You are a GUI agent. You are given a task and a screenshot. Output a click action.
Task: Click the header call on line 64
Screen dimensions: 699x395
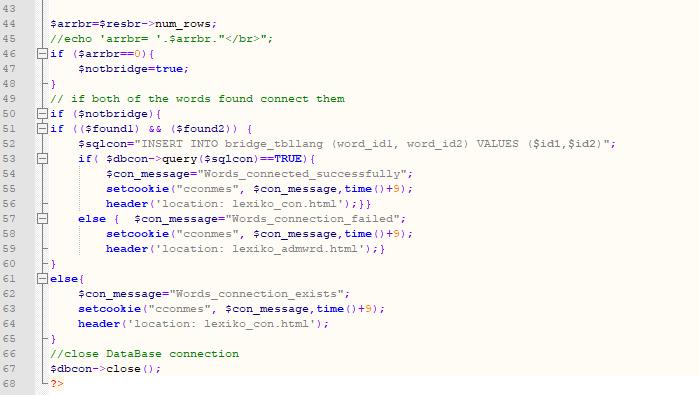pos(203,324)
